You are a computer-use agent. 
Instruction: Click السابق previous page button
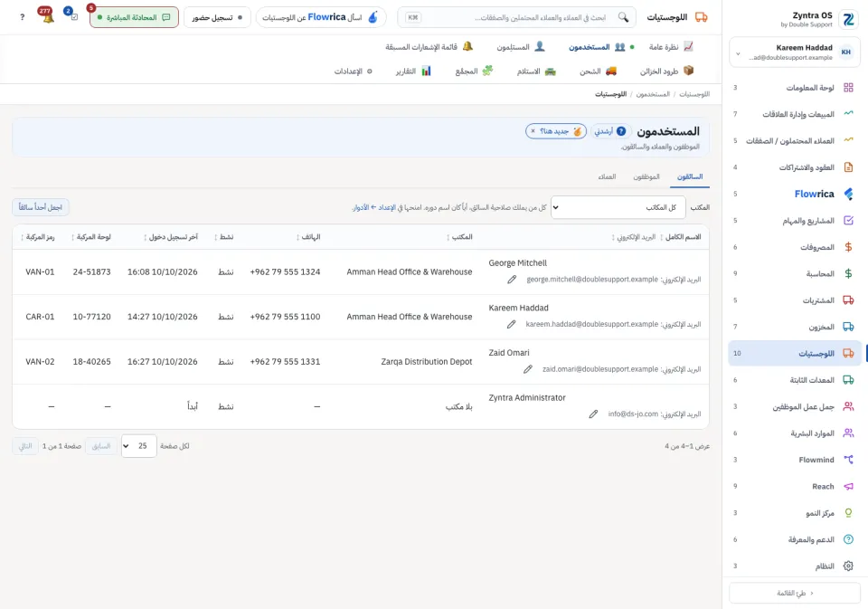[x=100, y=446]
